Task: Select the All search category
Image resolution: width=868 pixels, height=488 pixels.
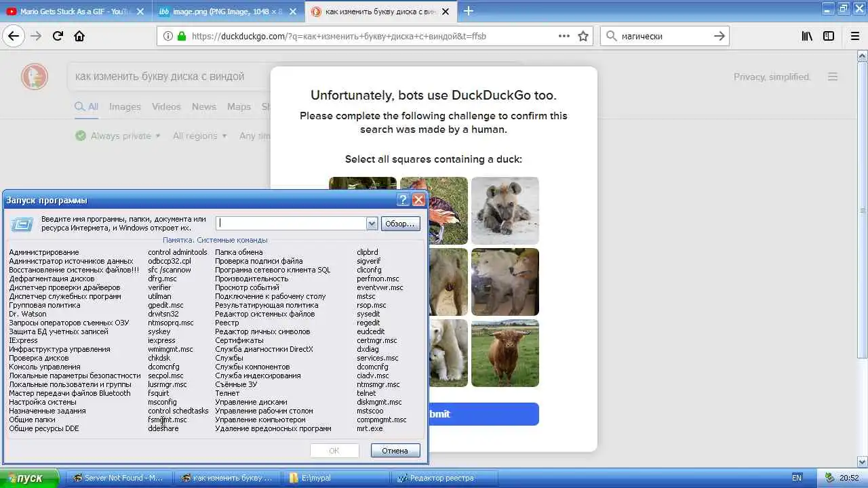Action: click(87, 106)
